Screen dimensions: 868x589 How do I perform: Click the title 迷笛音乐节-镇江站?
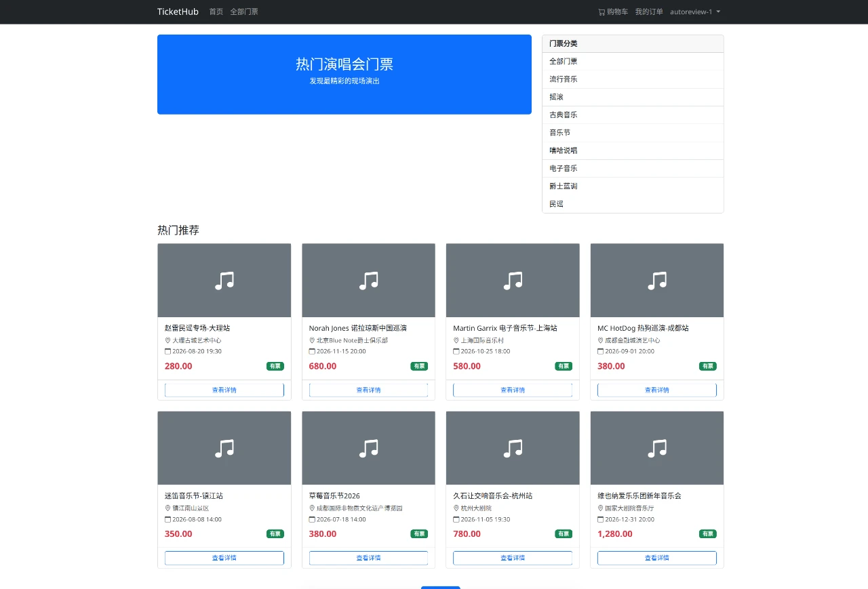pos(194,495)
